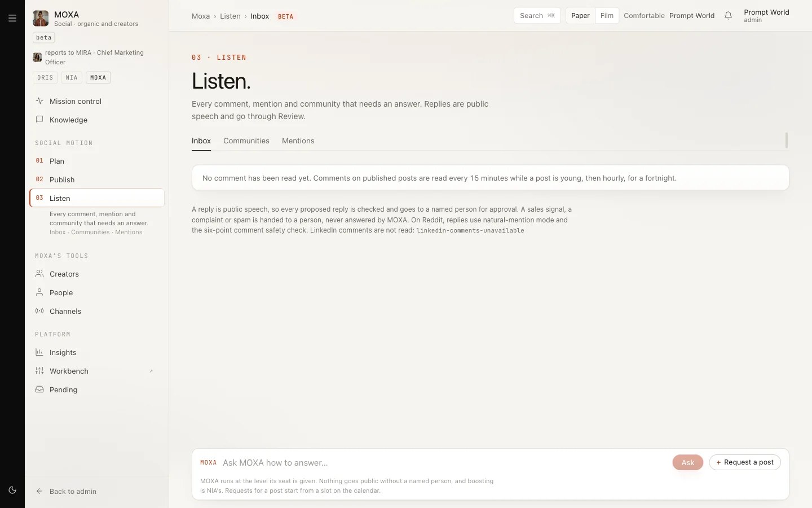
Task: Open Prompt World admin account menu
Action: tap(766, 16)
